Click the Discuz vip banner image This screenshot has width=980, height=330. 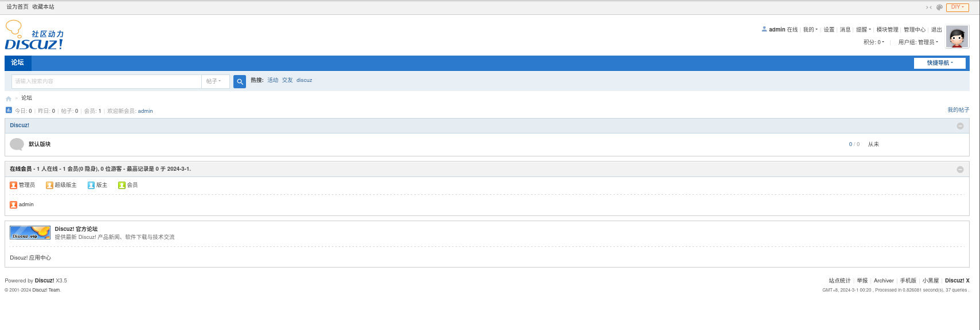tap(30, 232)
